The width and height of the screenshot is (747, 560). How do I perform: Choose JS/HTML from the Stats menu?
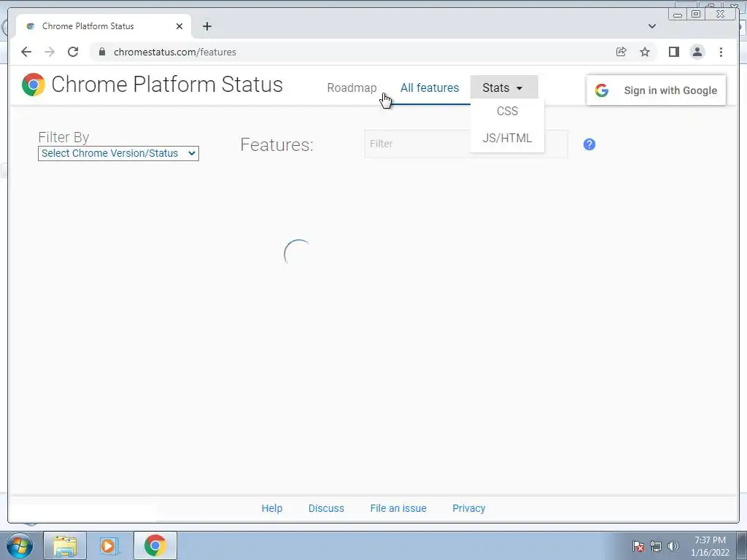(507, 138)
